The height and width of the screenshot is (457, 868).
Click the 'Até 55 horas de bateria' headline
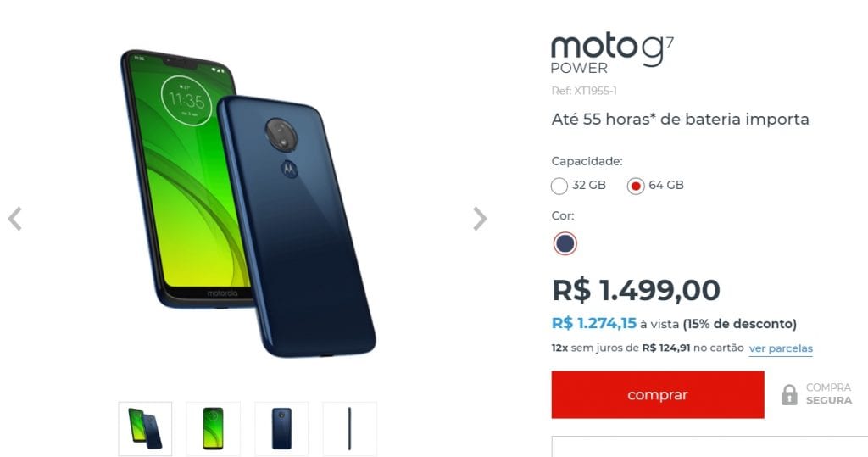click(x=680, y=119)
